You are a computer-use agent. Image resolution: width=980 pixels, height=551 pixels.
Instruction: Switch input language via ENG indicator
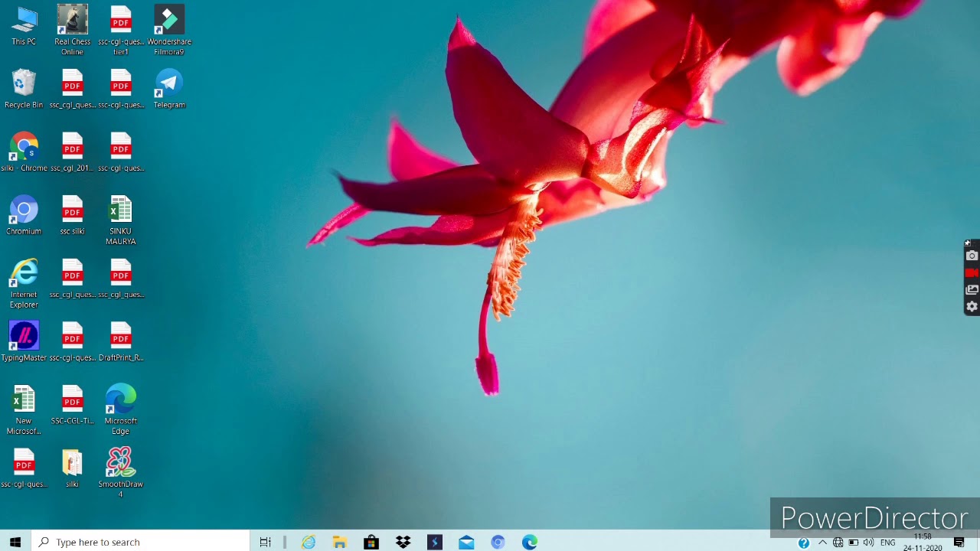pos(887,543)
